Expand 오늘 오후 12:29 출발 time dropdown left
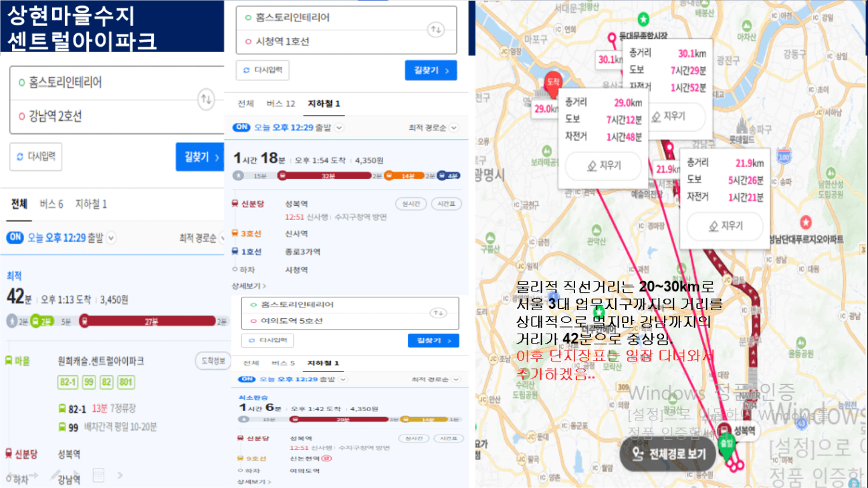Image resolution: width=868 pixels, height=488 pixels. (111, 237)
